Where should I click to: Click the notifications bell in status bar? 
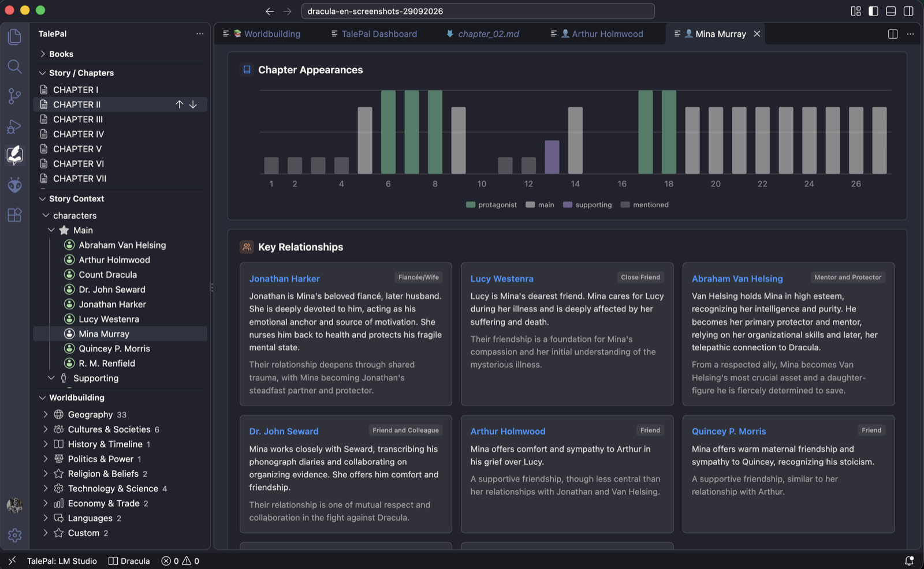coord(909,560)
